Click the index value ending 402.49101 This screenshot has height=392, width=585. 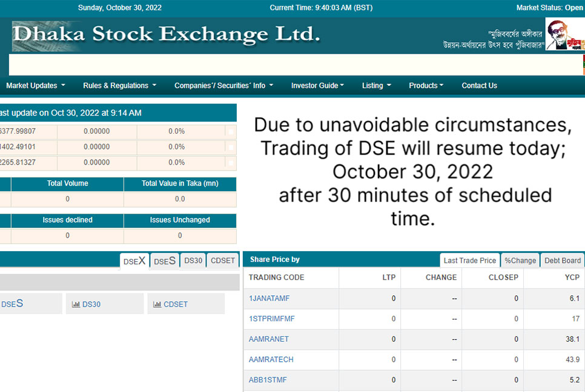(x=18, y=147)
